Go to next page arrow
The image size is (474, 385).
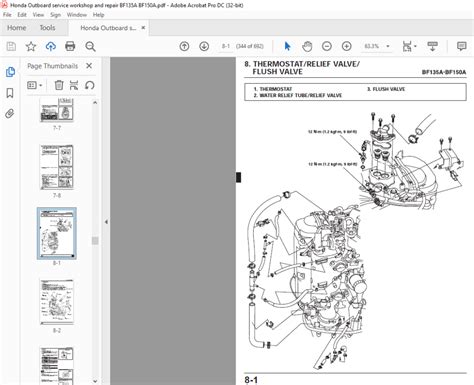[204, 46]
